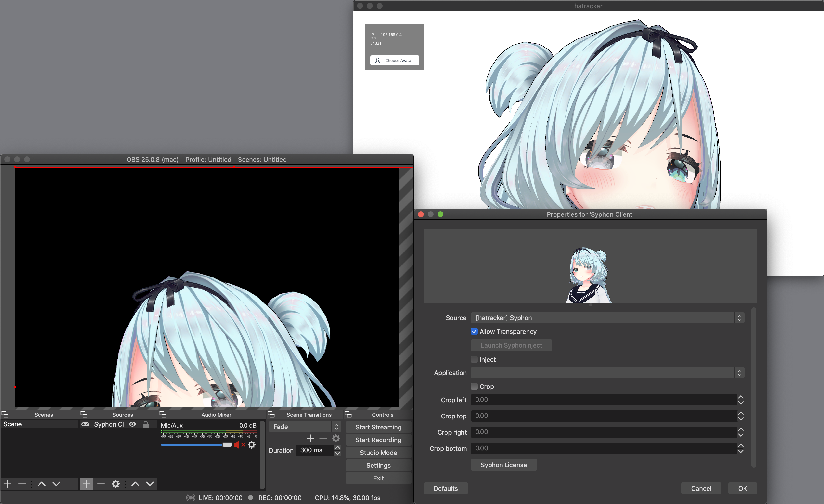Click the Start Recording button
This screenshot has width=824, height=504.
[378, 440]
